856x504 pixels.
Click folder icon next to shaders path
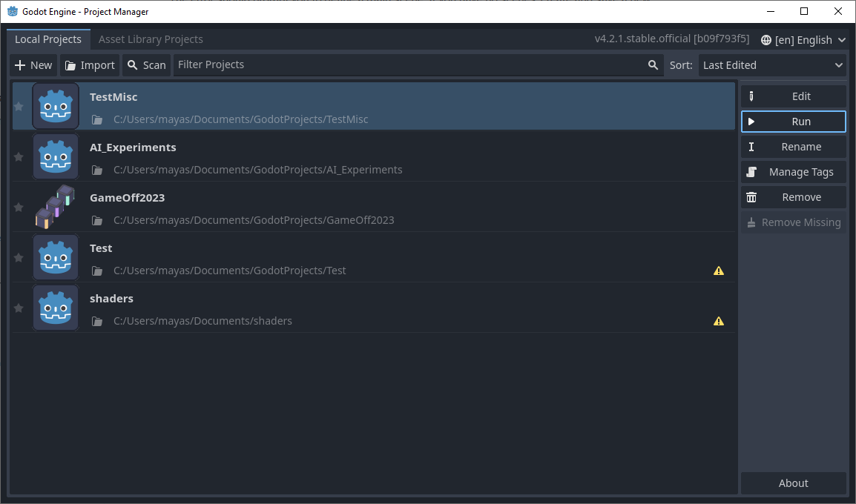97,321
